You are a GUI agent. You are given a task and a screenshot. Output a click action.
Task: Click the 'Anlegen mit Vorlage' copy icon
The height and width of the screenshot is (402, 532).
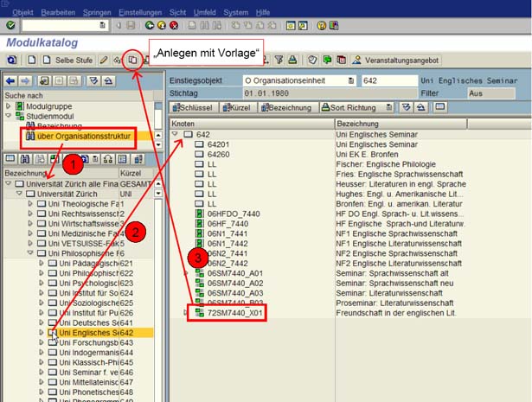click(x=133, y=60)
